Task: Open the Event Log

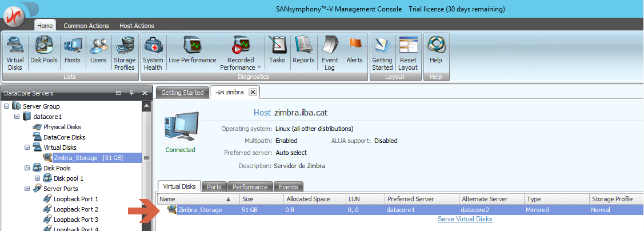Action: 330,53
